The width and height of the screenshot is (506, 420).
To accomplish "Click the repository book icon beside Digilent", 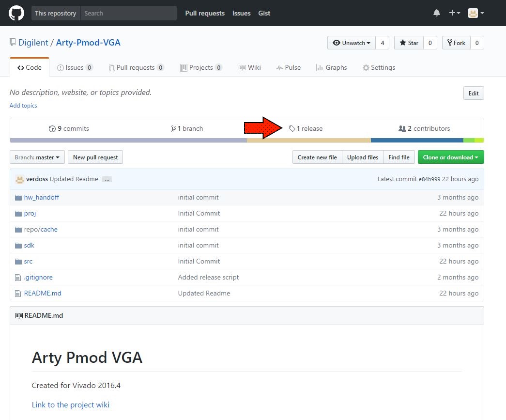I will 13,42.
